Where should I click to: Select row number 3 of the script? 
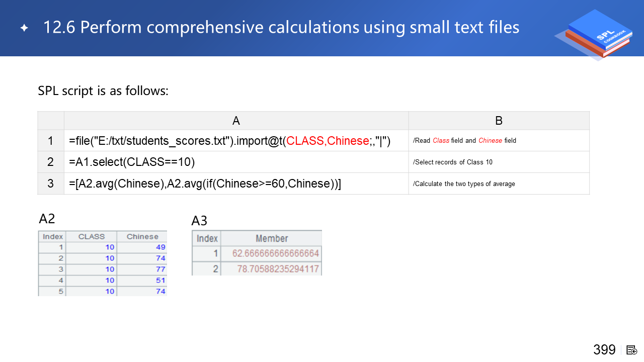coord(51,184)
